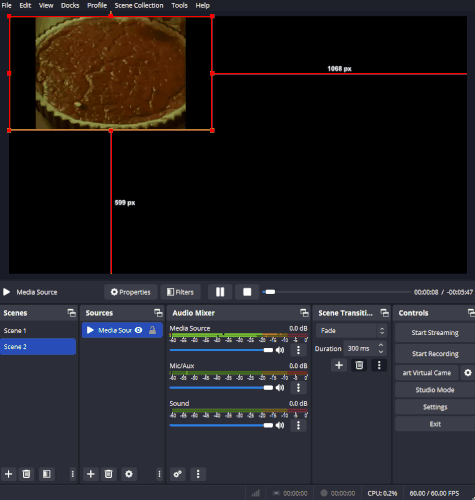
Task: Toggle visibility eye of Media Source item
Action: coord(138,330)
